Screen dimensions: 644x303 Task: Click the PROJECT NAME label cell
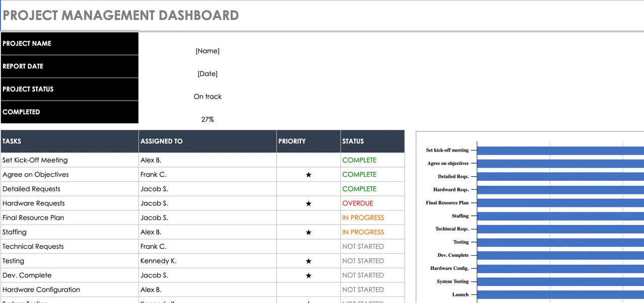pyautogui.click(x=69, y=43)
